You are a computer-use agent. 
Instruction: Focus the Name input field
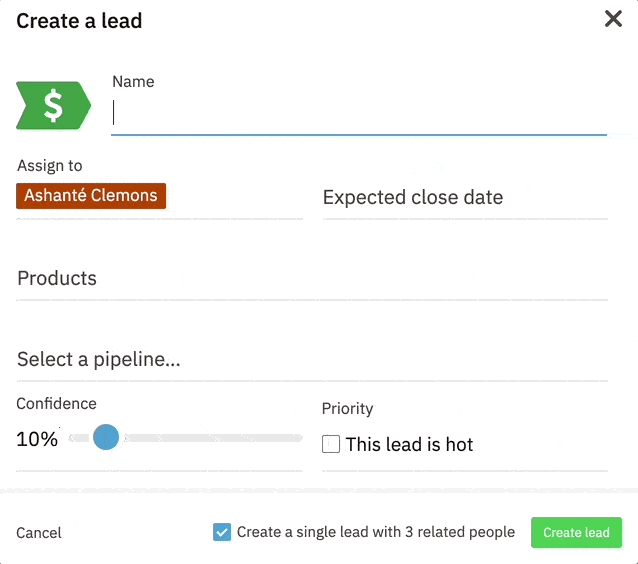358,114
